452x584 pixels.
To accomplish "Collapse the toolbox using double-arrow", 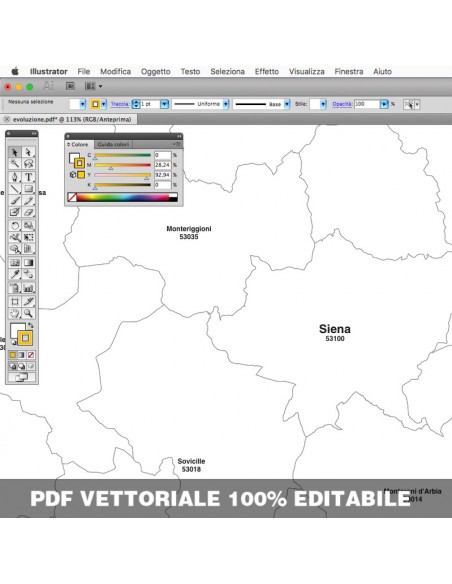I will 34,133.
